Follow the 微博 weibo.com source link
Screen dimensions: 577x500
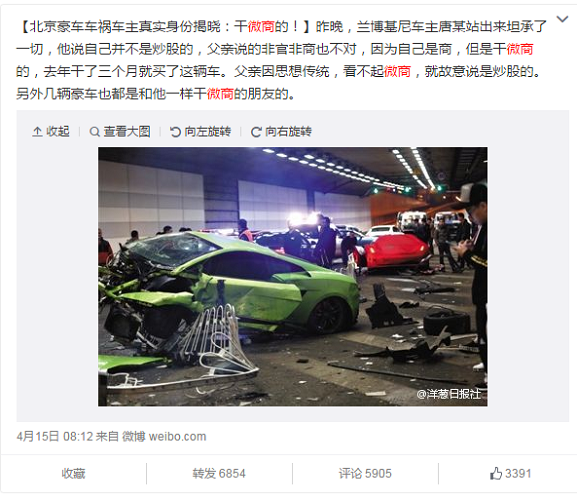pyautogui.click(x=164, y=437)
